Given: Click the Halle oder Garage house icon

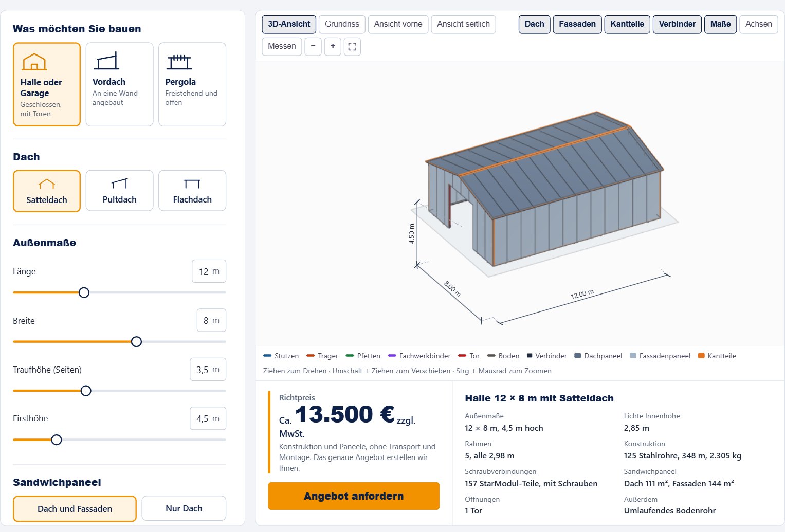Looking at the screenshot, I should 34,62.
